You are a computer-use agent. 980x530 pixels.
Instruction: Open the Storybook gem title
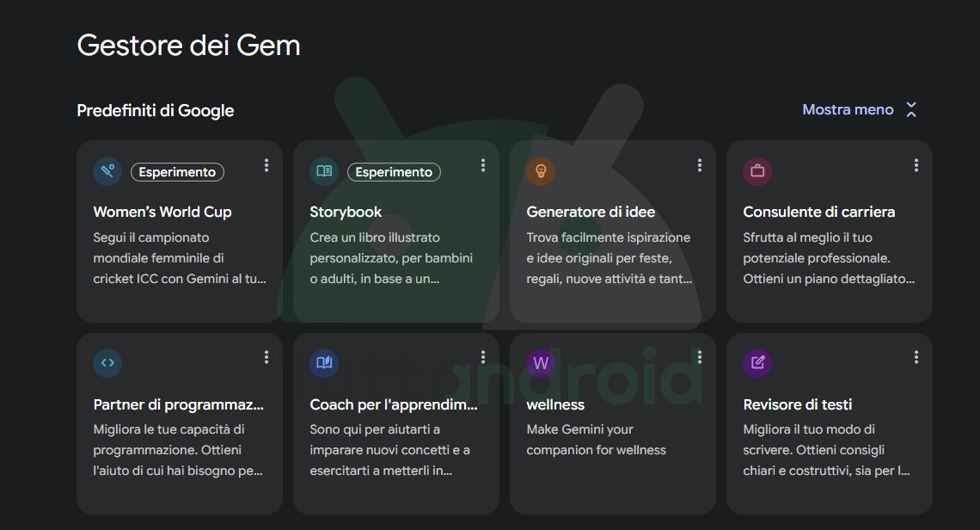coord(346,212)
